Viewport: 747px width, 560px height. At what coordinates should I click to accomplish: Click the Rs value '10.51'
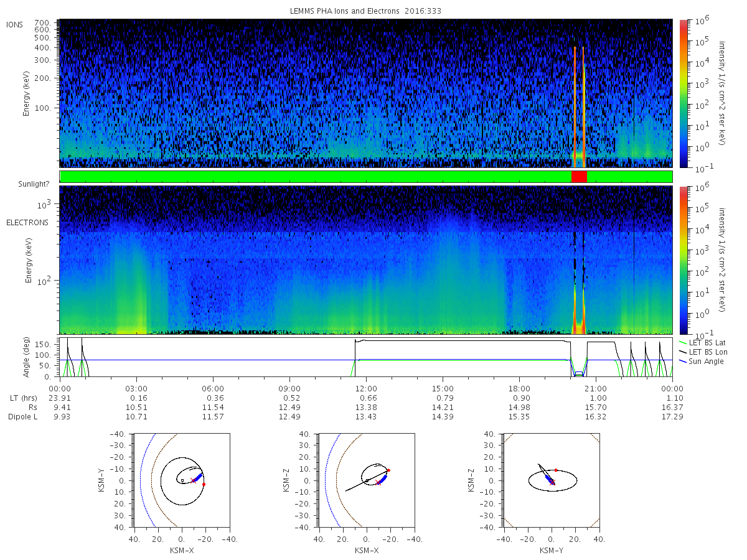[x=136, y=407]
